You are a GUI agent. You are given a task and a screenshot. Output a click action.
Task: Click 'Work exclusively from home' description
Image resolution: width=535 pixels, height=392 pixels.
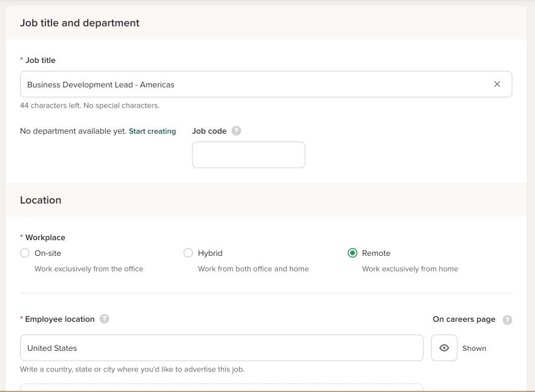coord(410,269)
